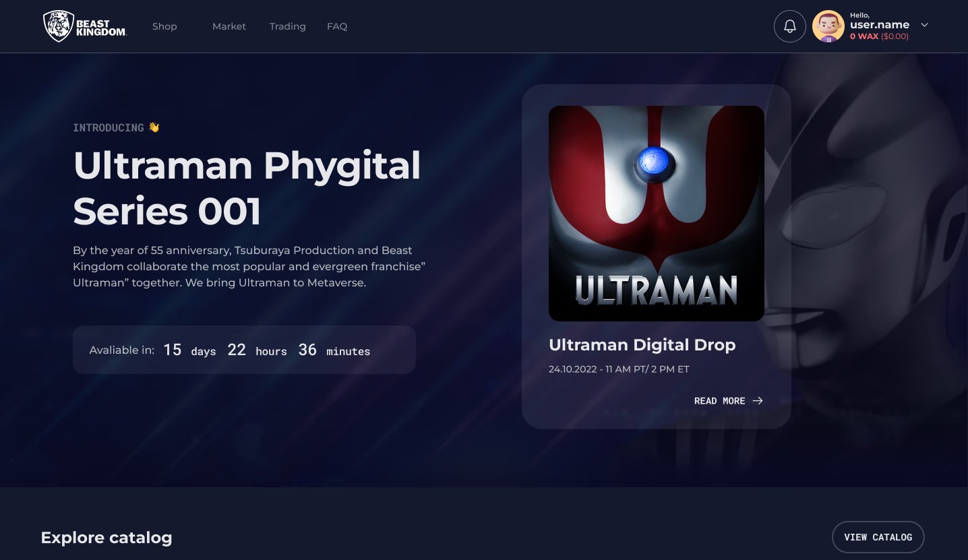Screen dimensions: 968x560
Task: Open the Trading section
Action: click(x=288, y=26)
